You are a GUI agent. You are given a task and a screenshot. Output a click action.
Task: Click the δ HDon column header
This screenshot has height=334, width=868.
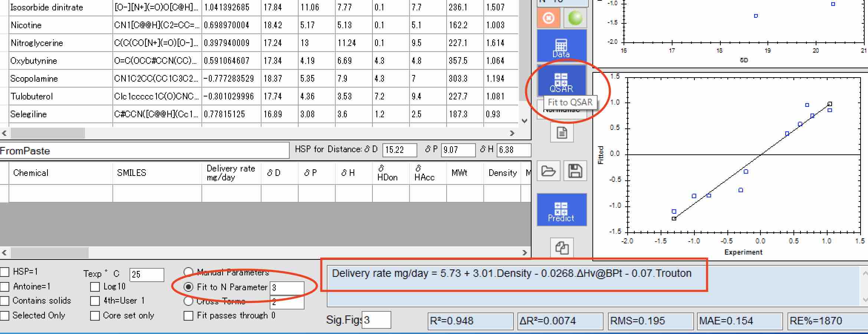click(391, 173)
